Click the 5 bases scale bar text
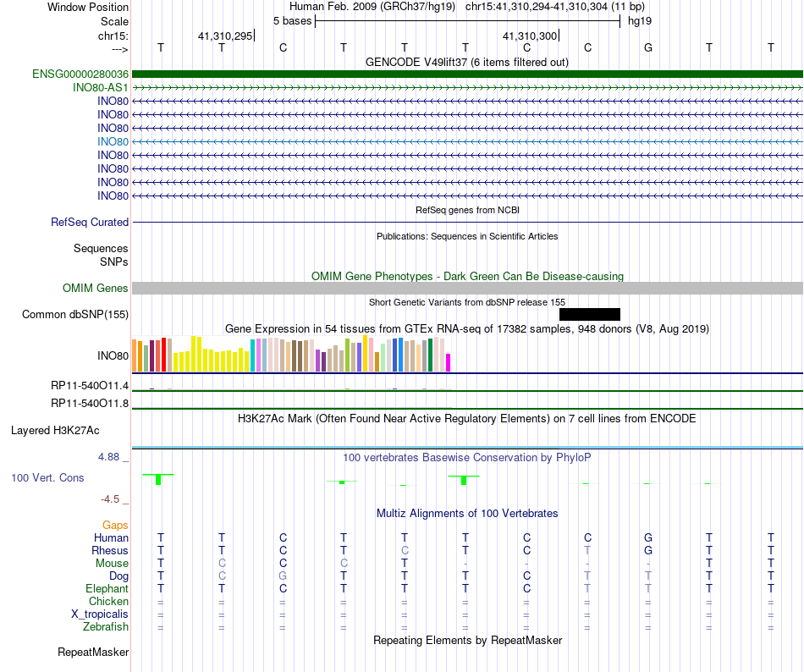The height and width of the screenshot is (672, 804). (292, 21)
